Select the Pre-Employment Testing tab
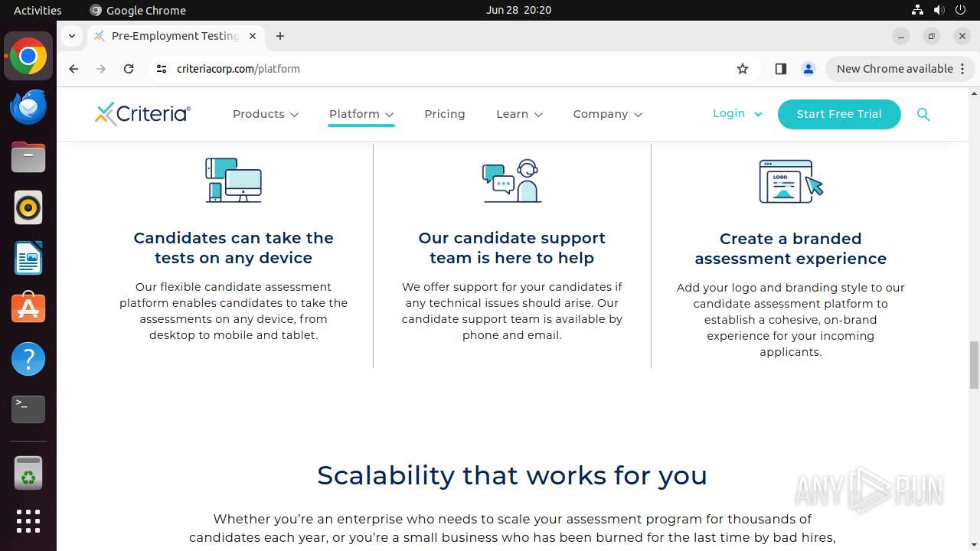Screen dimensions: 980x551 tap(175, 36)
